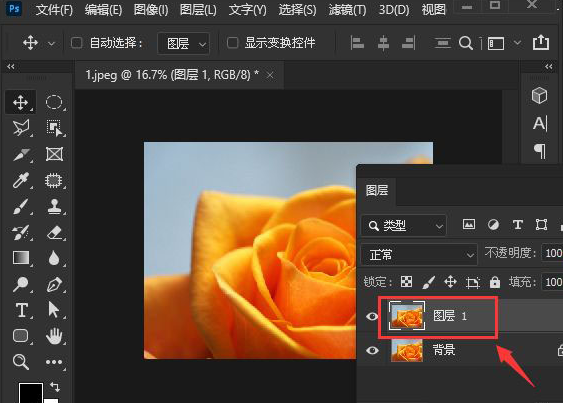
Task: Enable the 显示变换控件 checkbox
Action: tap(233, 43)
